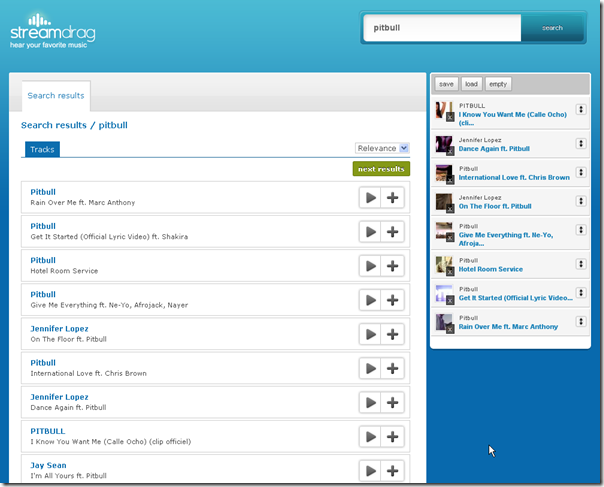Select the Tracks tab
Viewport: 604px width, 487px height.
click(42, 149)
